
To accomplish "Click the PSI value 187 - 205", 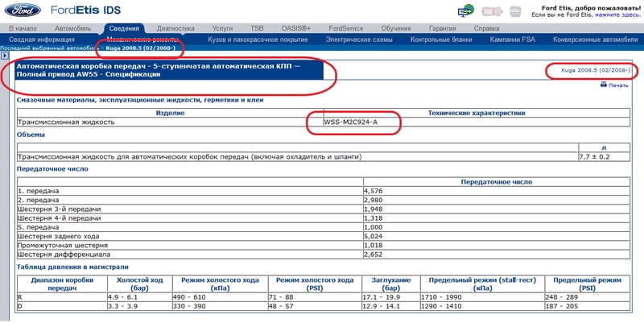I will [x=561, y=306].
